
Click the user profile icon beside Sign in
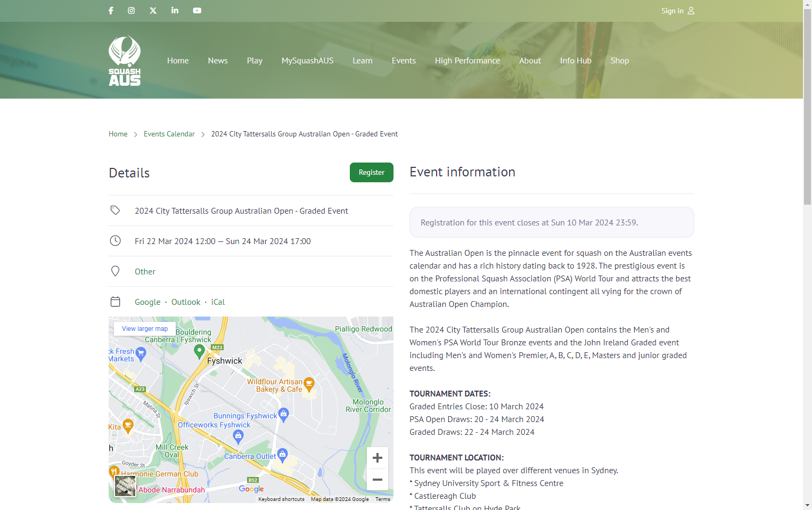tap(691, 11)
